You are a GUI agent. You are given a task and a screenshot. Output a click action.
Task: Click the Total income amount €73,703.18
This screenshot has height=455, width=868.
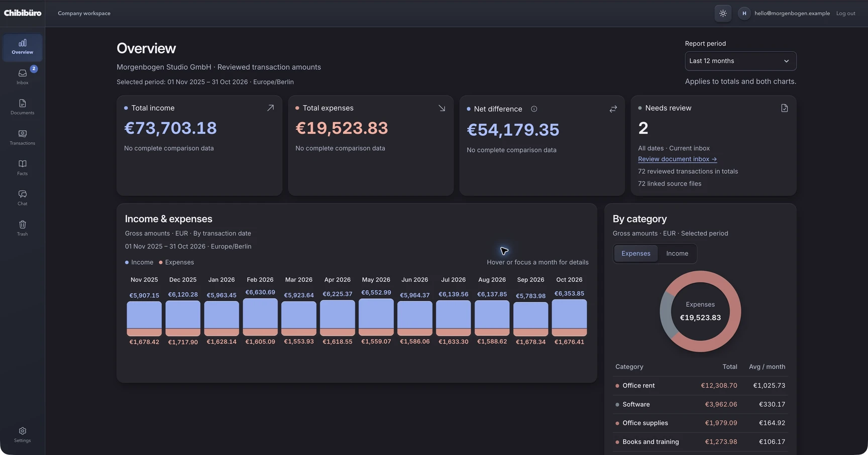170,128
